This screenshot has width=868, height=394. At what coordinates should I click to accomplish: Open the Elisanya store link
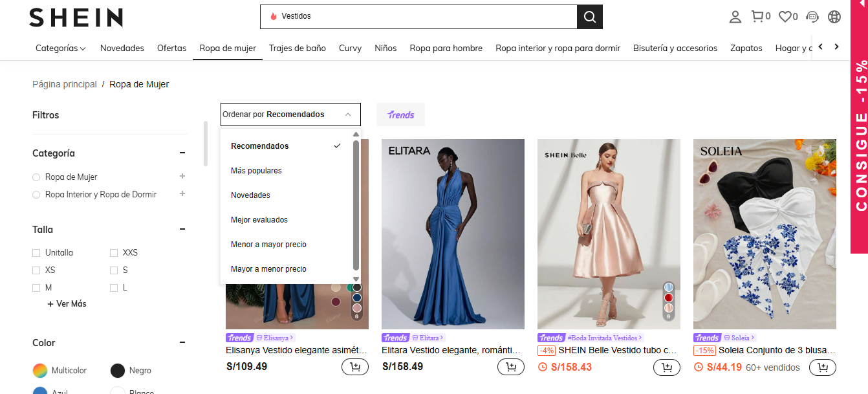click(274, 338)
